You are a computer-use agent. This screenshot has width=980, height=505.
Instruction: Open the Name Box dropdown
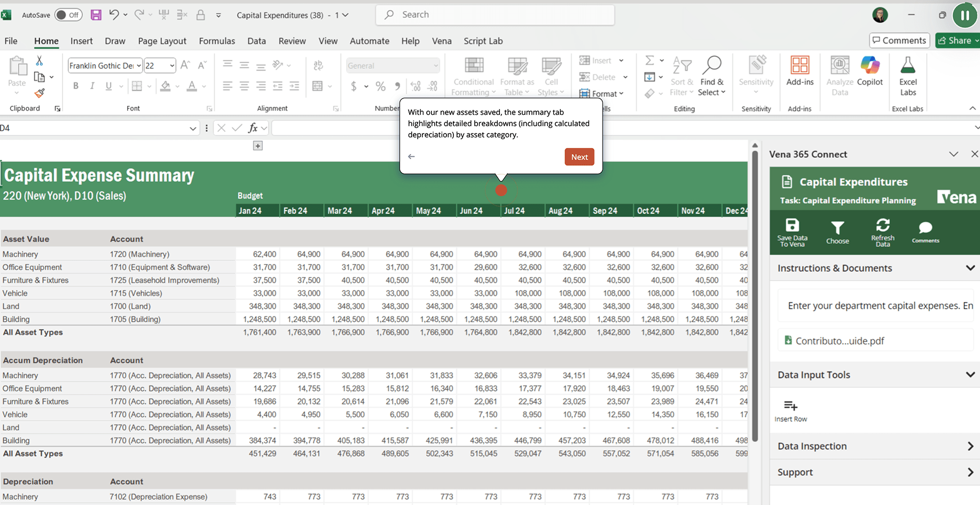click(x=193, y=128)
